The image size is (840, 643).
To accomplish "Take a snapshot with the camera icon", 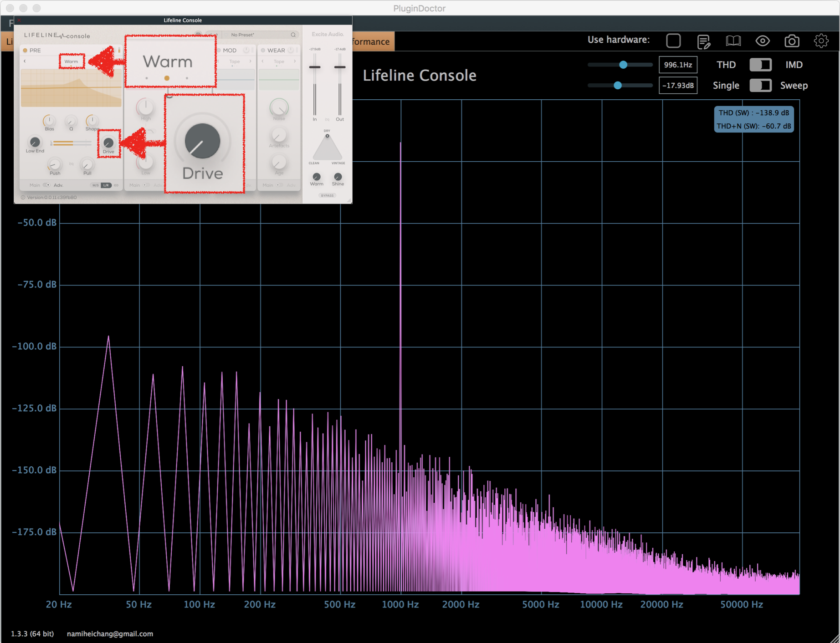I will click(x=792, y=41).
